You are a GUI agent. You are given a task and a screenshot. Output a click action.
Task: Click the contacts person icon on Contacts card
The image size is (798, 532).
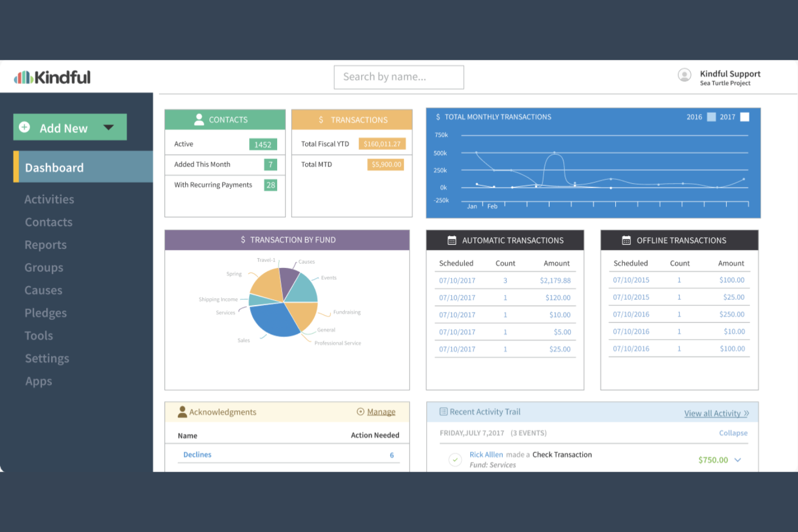(200, 119)
